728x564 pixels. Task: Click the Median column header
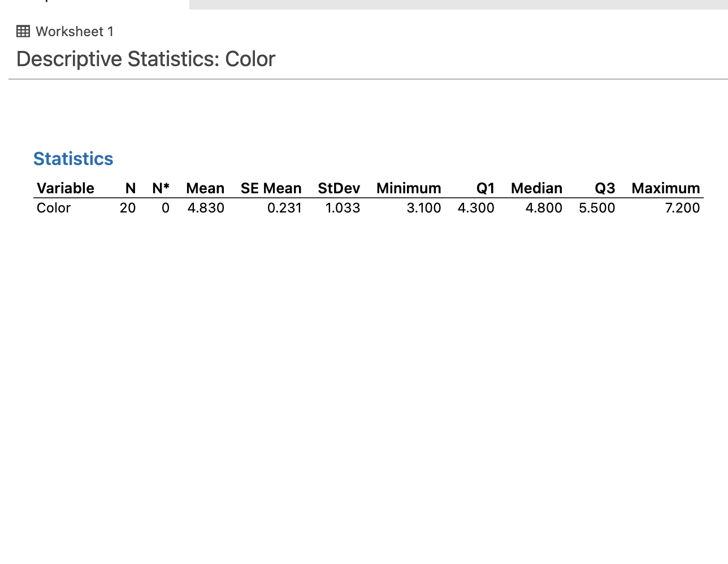536,188
